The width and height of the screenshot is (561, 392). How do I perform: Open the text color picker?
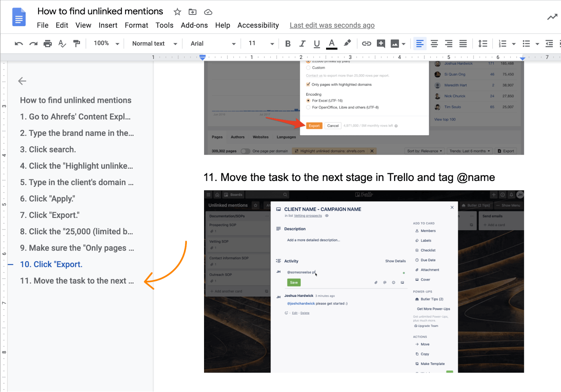331,43
